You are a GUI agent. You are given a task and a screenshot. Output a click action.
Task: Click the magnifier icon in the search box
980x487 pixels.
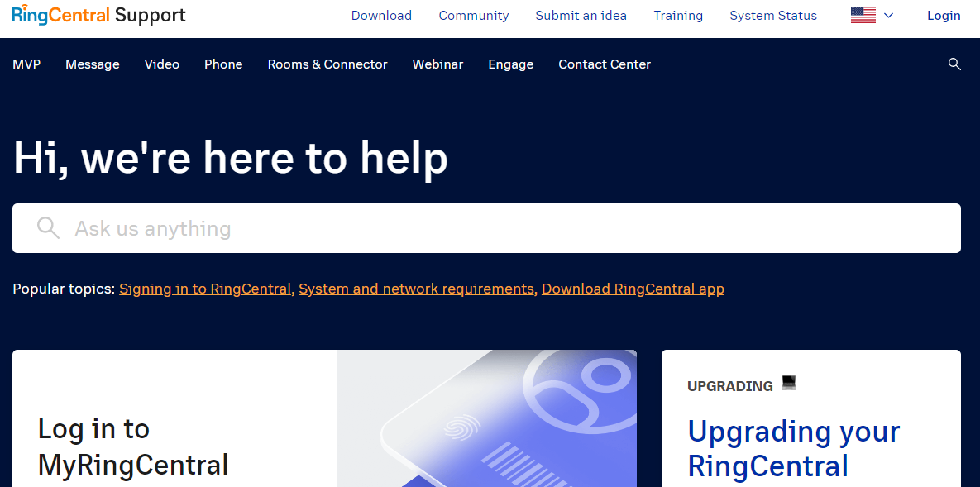[x=48, y=228]
